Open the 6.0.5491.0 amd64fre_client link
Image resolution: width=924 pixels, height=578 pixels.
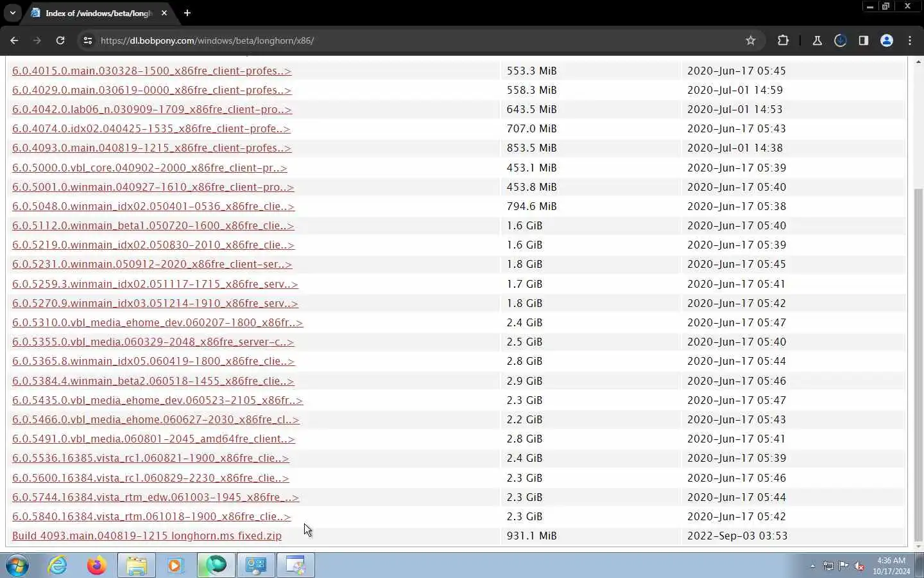[x=153, y=439]
